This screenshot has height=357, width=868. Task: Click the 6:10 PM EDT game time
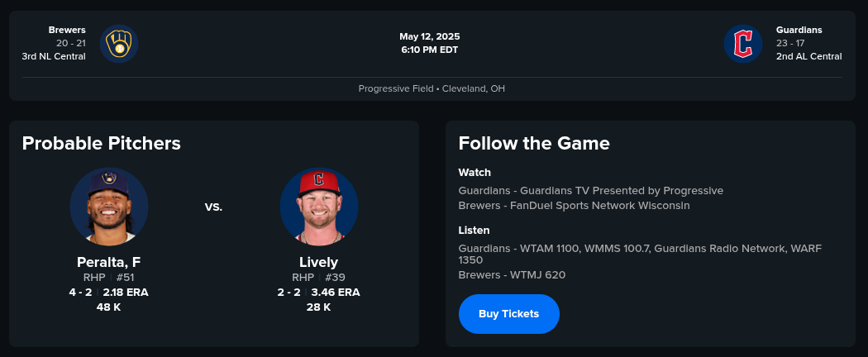(x=430, y=50)
